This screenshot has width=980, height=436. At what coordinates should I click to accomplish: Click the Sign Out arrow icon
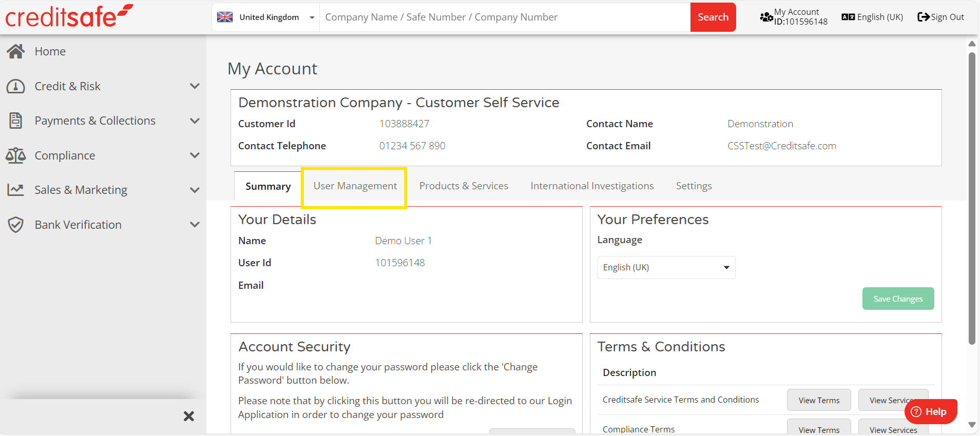[x=924, y=17]
